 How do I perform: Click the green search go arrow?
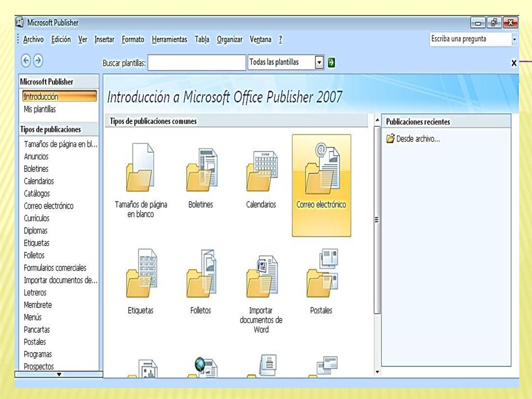(x=331, y=62)
